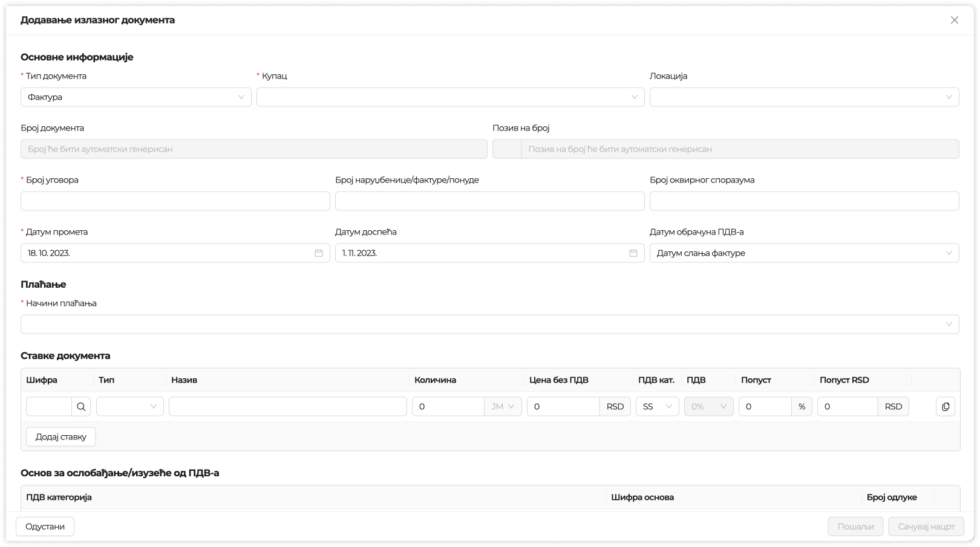Focus the Број наруџбенице/фактуре/понуде input
The height and width of the screenshot is (547, 980).
tap(490, 201)
